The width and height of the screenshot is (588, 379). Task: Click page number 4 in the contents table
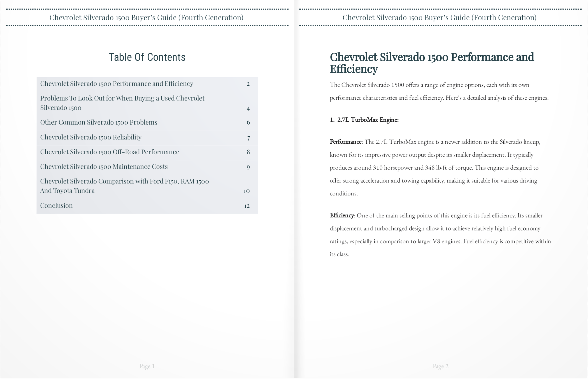[248, 109]
